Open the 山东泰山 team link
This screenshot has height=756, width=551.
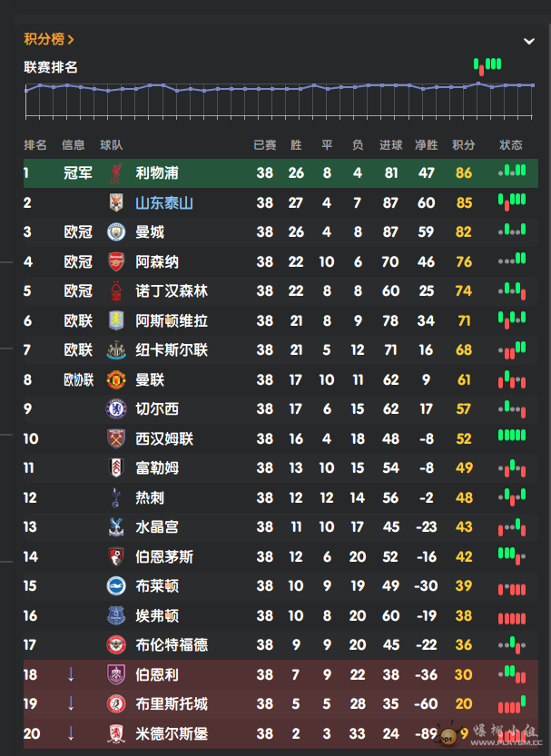click(164, 203)
